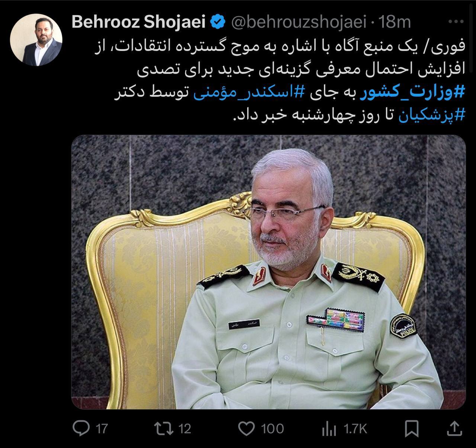The height and width of the screenshot is (448, 476).
Task: Click the blue verified badge
Action: point(218,22)
